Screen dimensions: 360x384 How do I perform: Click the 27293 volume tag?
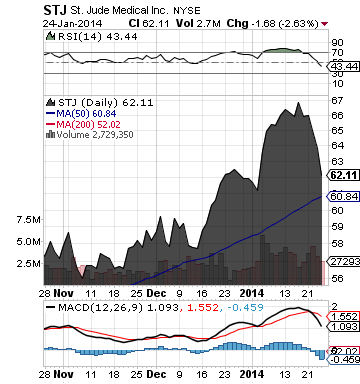tap(344, 262)
